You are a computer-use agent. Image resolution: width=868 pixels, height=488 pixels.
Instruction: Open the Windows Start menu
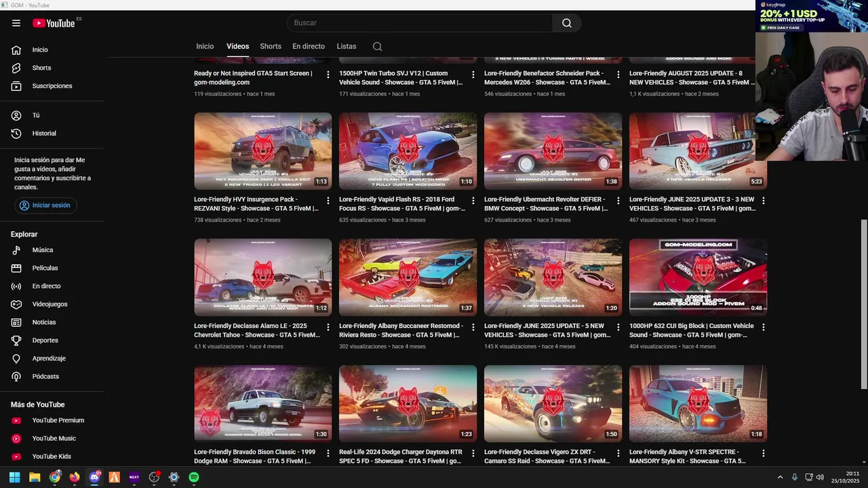(x=14, y=477)
